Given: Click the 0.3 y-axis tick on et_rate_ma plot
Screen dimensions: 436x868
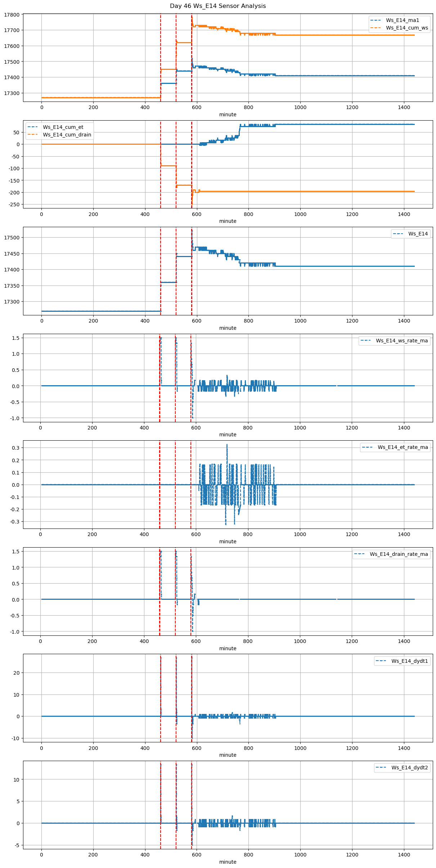Looking at the screenshot, I should pyautogui.click(x=15, y=448).
